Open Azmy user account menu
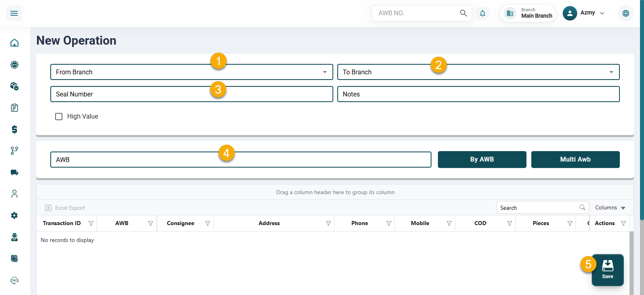Screen dimensions: 644x295 point(584,13)
